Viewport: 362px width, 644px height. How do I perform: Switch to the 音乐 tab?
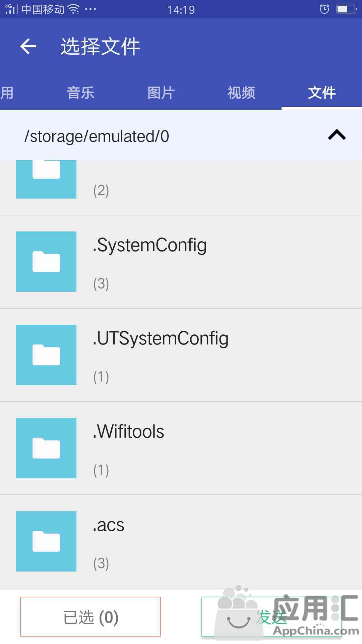[x=80, y=93]
